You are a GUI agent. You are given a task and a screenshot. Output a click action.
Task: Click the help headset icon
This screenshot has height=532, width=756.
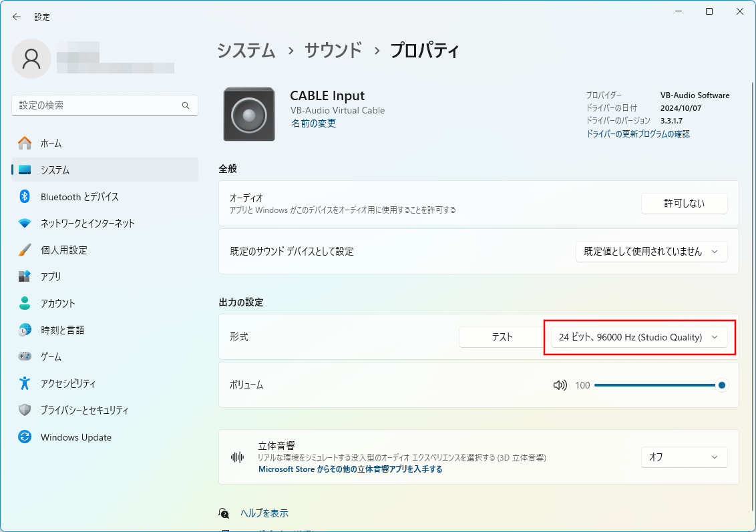(224, 513)
